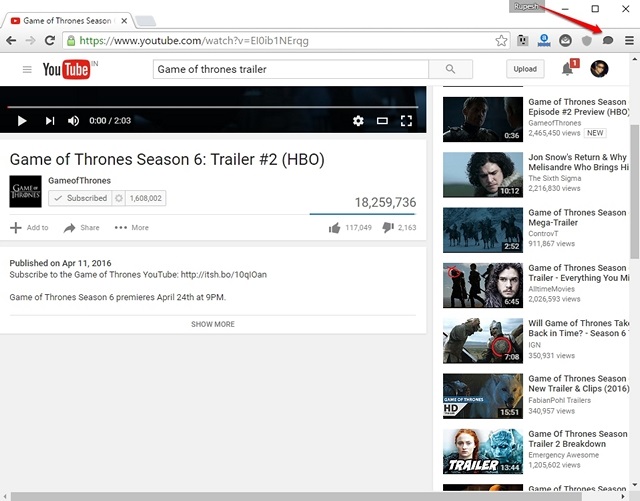The height and width of the screenshot is (501, 640).
Task: Click the Upload button
Action: (525, 69)
